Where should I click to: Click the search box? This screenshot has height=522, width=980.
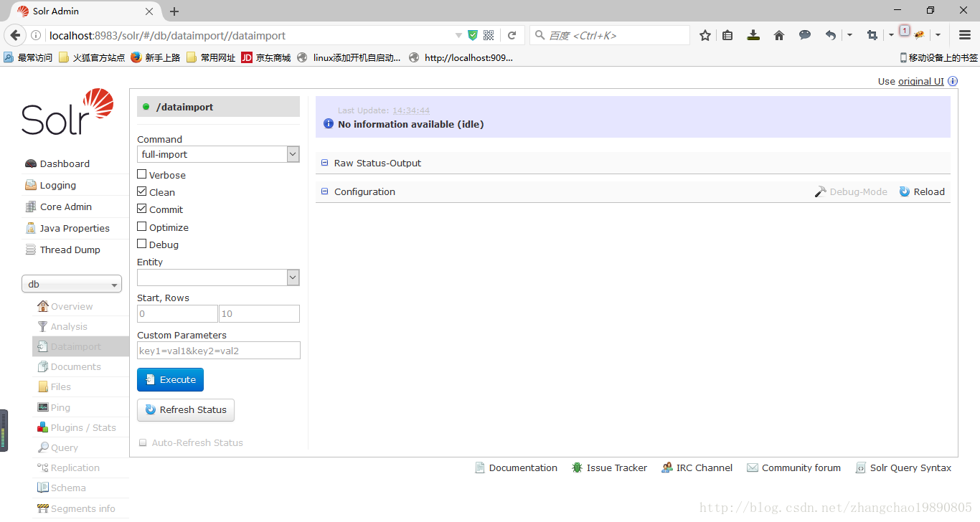point(610,35)
